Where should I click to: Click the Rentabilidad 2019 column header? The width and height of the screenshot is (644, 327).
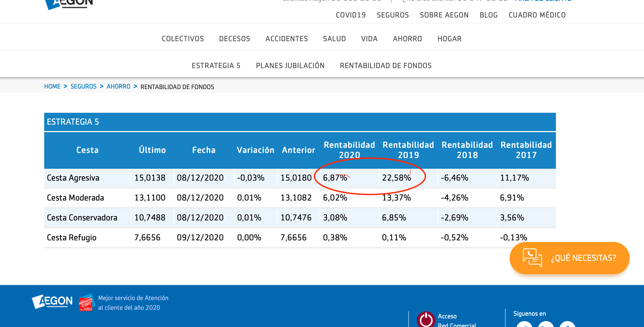408,150
